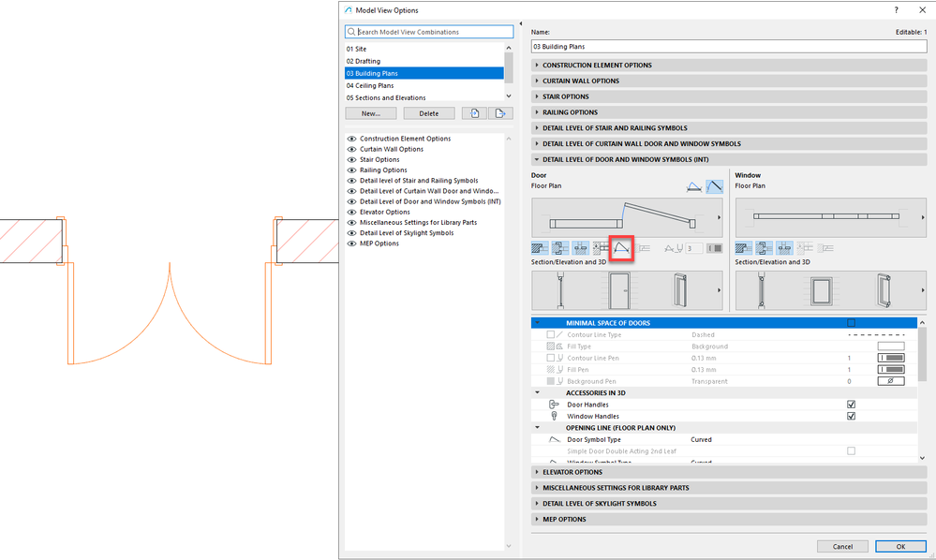The image size is (936, 560).
Task: Click magnifier icon in search box
Action: coord(351,32)
